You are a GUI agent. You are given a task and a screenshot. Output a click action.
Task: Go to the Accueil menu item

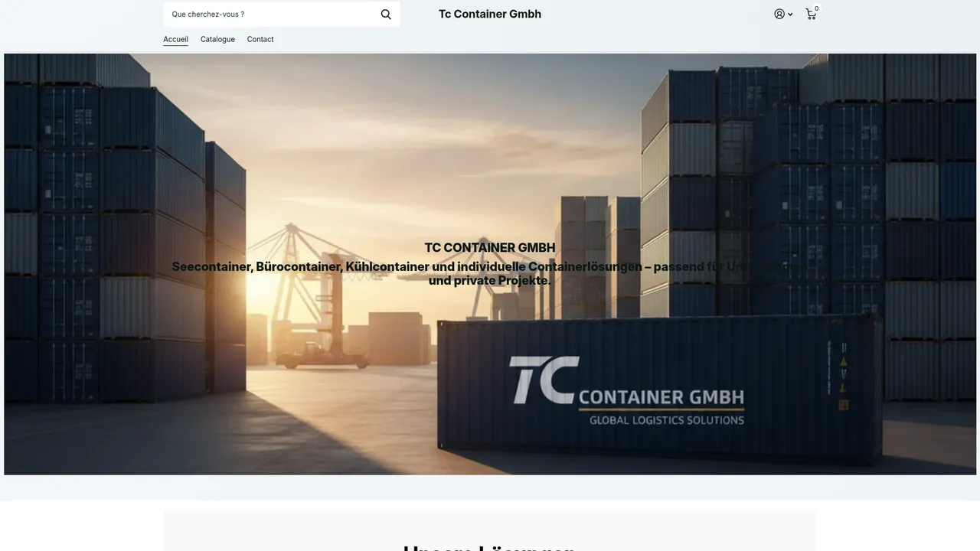coord(175,39)
